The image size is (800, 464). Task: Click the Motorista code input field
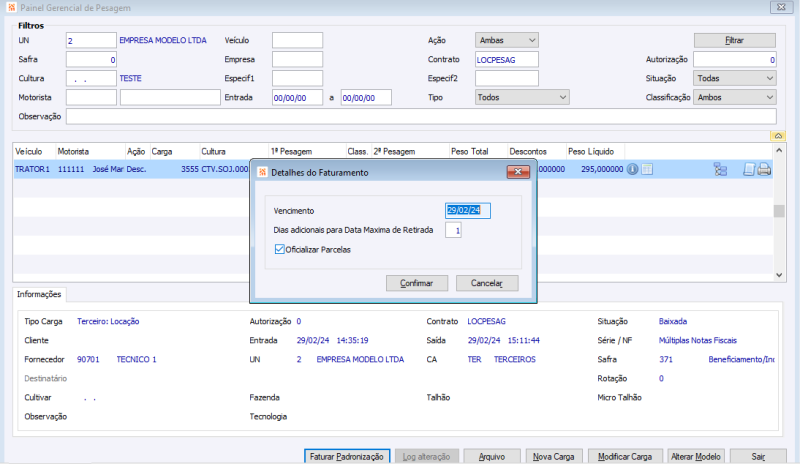(91, 97)
